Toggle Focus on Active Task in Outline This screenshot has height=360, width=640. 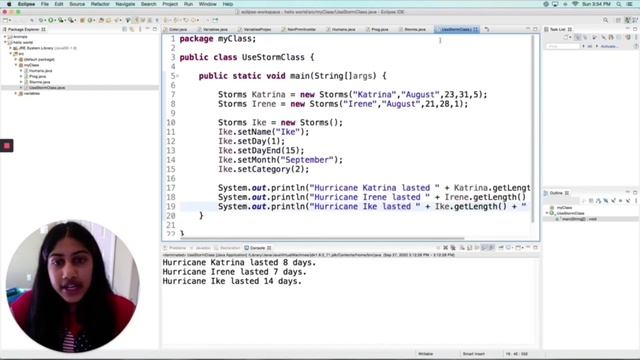(583, 200)
